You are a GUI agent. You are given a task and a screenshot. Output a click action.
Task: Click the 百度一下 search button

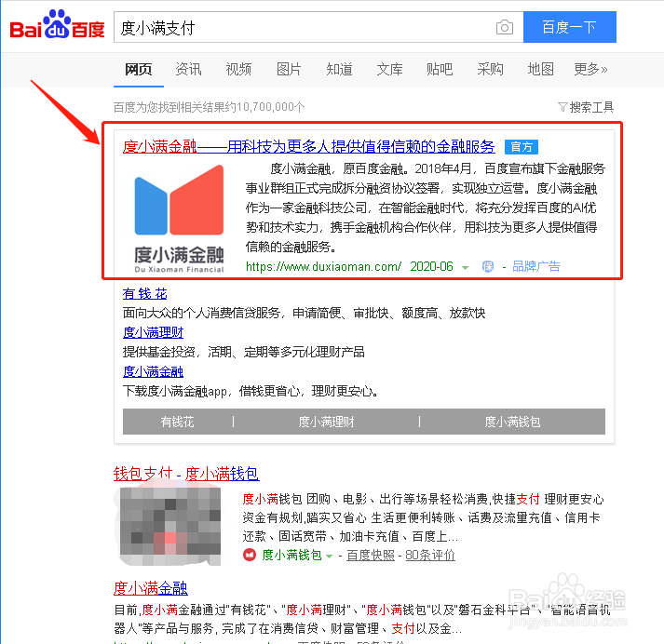tap(570, 28)
